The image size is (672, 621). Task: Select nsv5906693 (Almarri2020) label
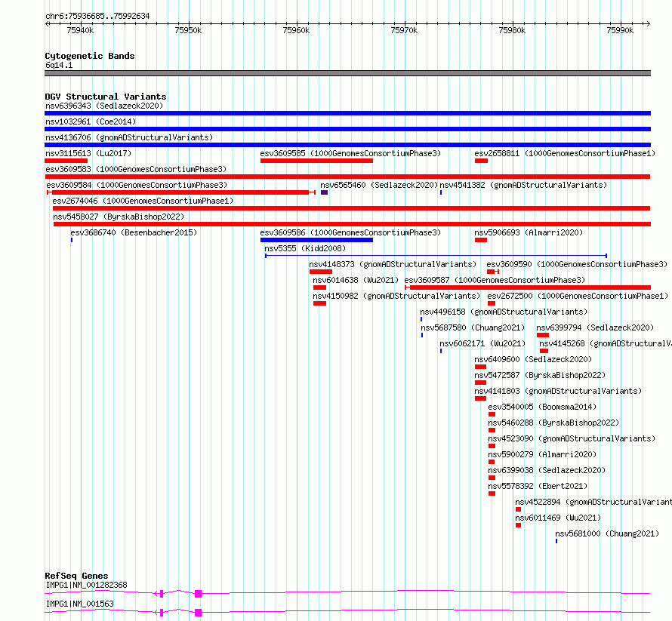pyautogui.click(x=529, y=232)
